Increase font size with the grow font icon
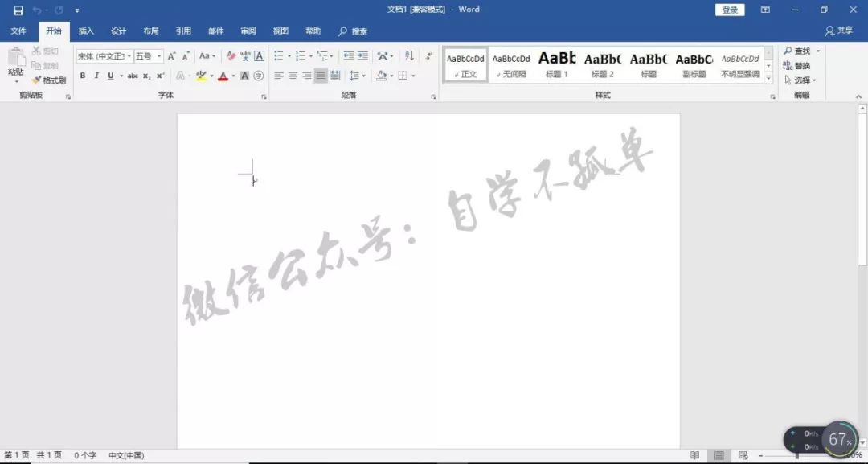This screenshot has width=868, height=464. click(x=172, y=56)
